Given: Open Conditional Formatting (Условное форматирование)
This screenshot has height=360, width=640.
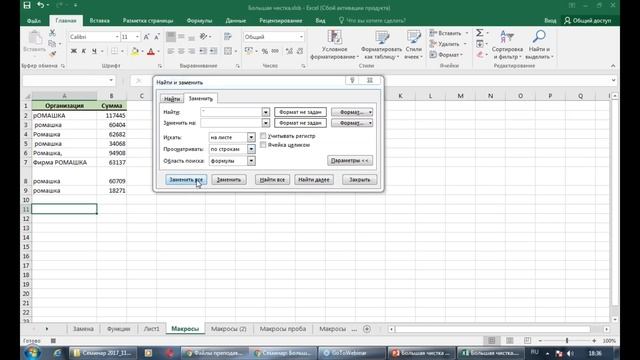Looking at the screenshot, I should point(334,45).
